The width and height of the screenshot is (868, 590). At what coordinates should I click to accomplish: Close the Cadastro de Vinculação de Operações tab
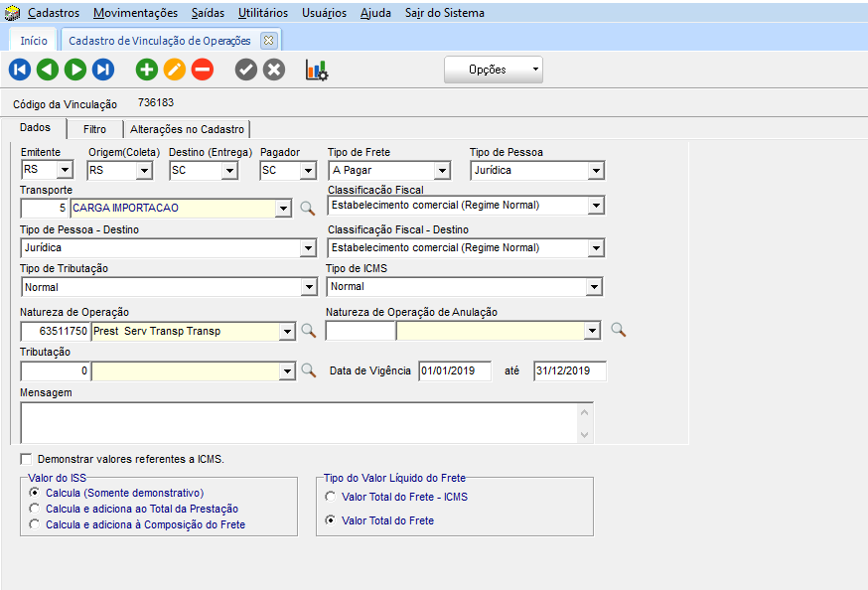coord(267,41)
